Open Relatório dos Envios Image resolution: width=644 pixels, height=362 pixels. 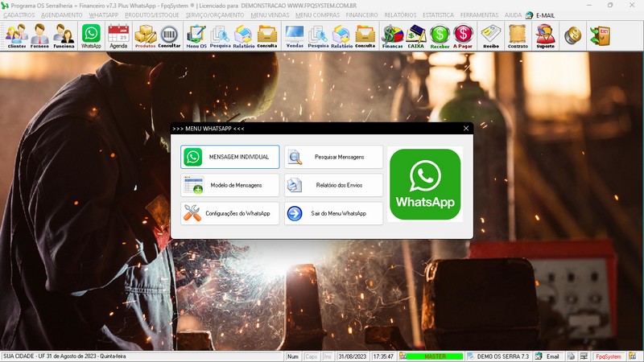click(x=333, y=185)
